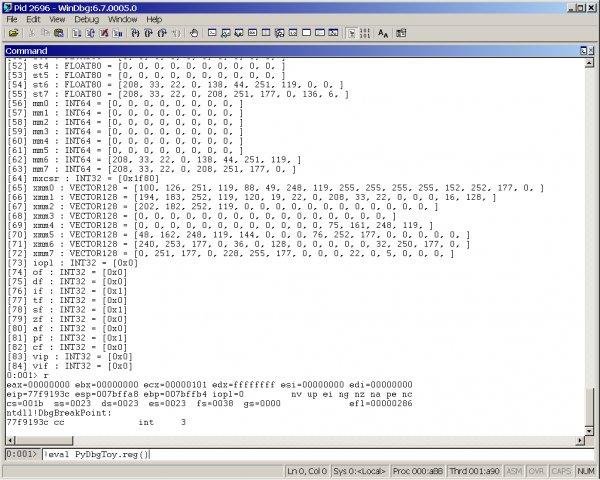This screenshot has height=480, width=600.
Task: Close the Command docked window
Action: pos(591,51)
